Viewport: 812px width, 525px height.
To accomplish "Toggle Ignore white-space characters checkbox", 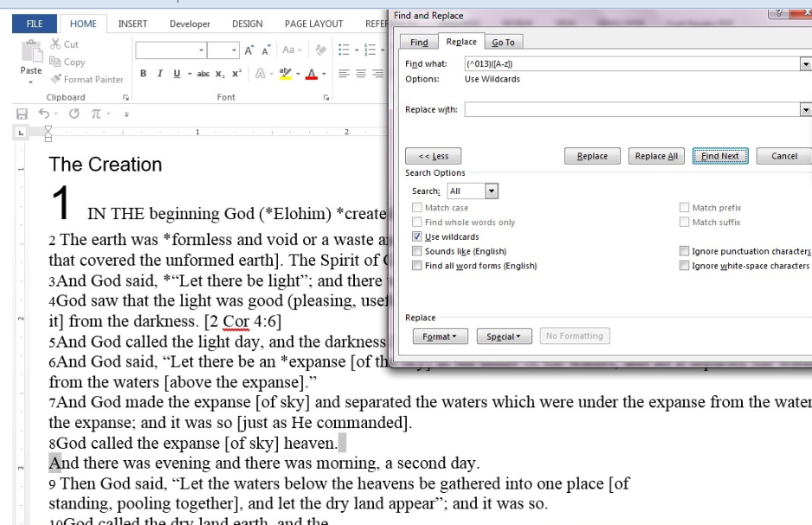I will [x=684, y=265].
